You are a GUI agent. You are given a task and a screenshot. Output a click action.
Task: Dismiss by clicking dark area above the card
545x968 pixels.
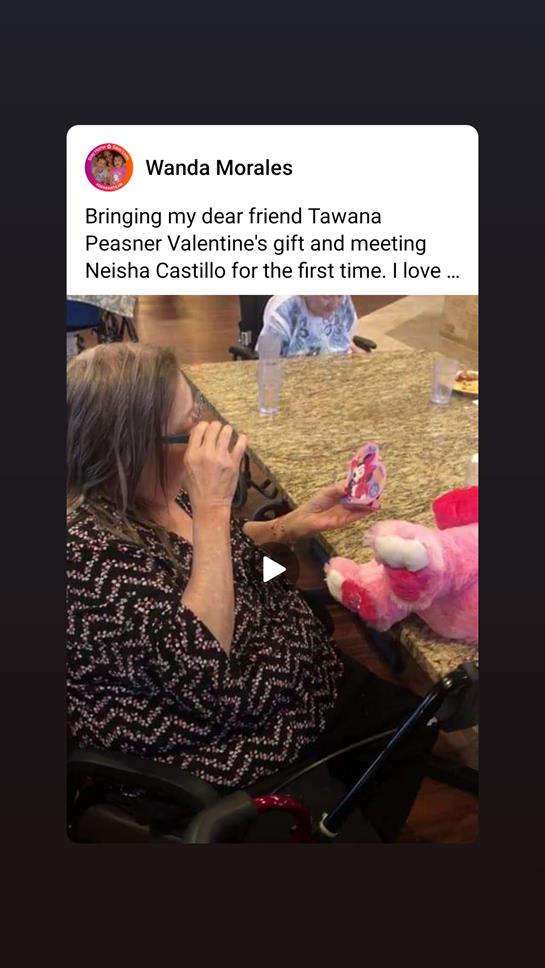[272, 62]
